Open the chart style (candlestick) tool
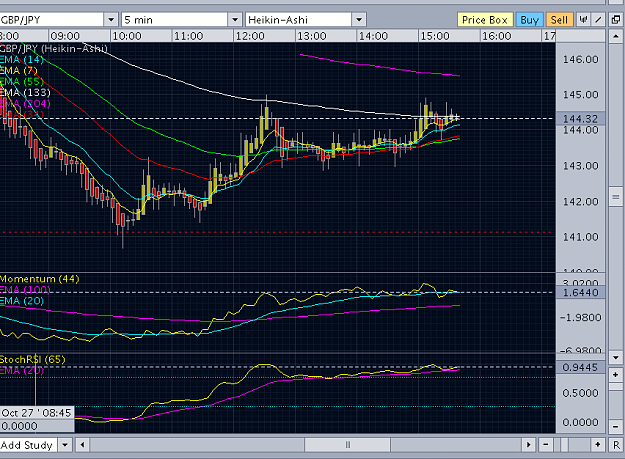Screen dimensions: 625x459 tap(584, 20)
